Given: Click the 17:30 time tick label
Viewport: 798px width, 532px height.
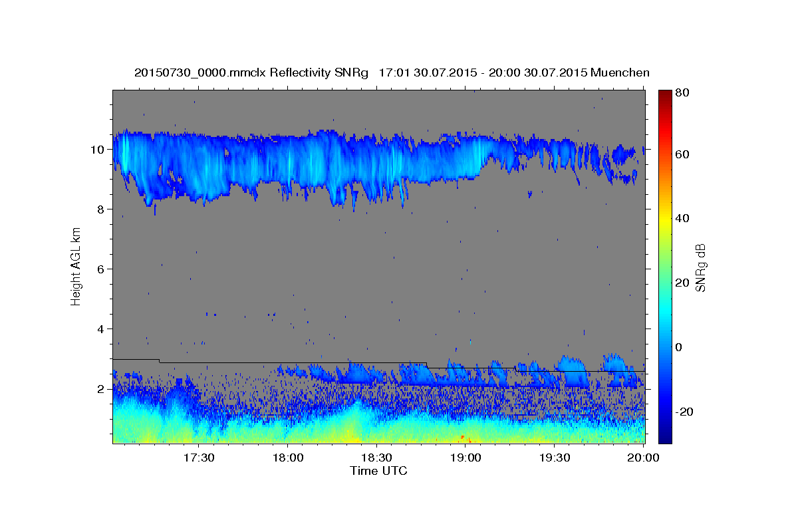Looking at the screenshot, I should (x=199, y=458).
